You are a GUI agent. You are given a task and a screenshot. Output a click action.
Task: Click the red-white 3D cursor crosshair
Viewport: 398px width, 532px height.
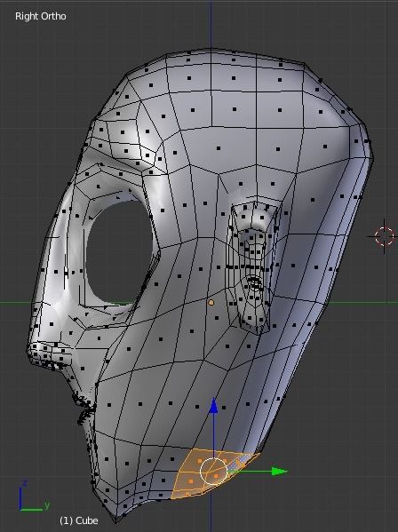385,236
